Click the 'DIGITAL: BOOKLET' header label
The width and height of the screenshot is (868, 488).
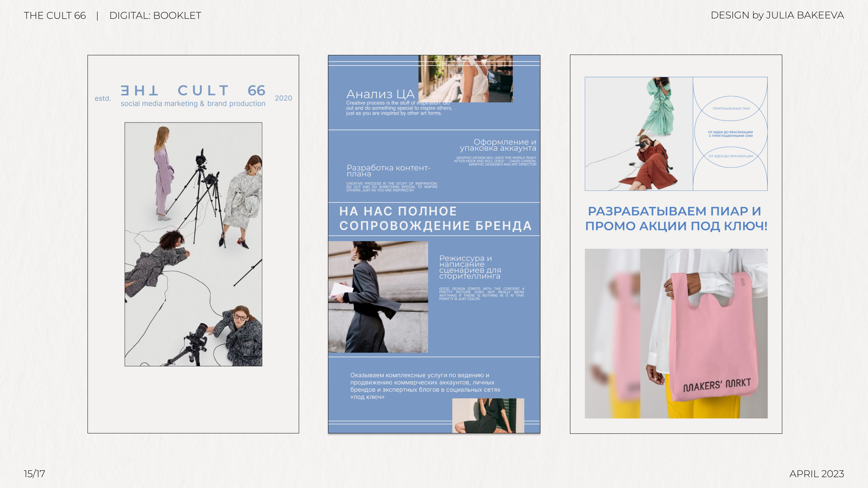point(155,16)
